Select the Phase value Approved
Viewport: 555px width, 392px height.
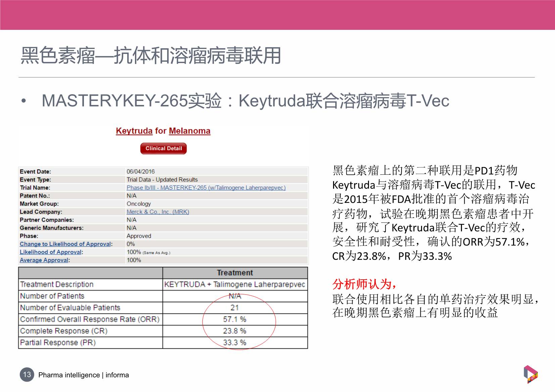139,236
